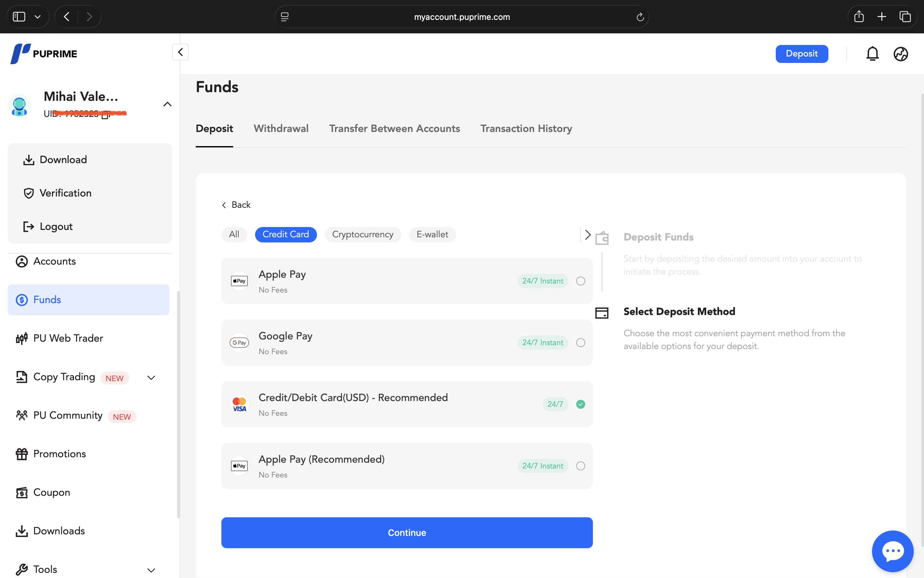924x578 pixels.
Task: Click the page's right-side scrollbar
Action: click(x=922, y=319)
